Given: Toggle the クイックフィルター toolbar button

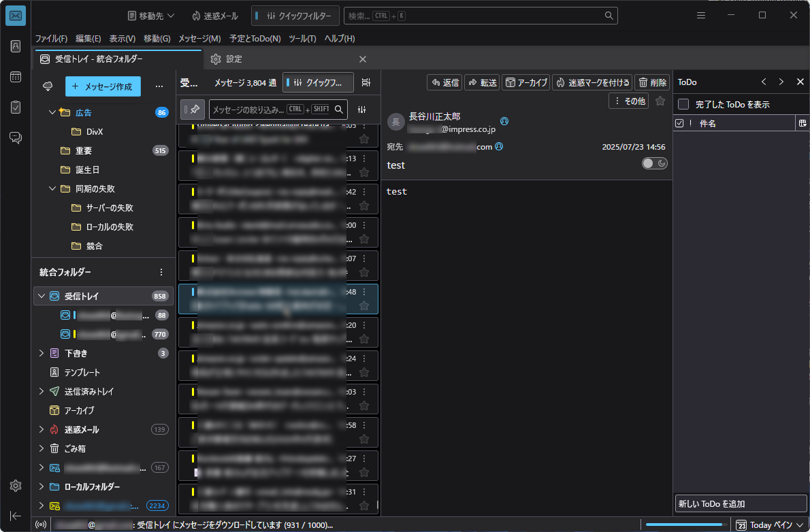Looking at the screenshot, I should coord(295,16).
